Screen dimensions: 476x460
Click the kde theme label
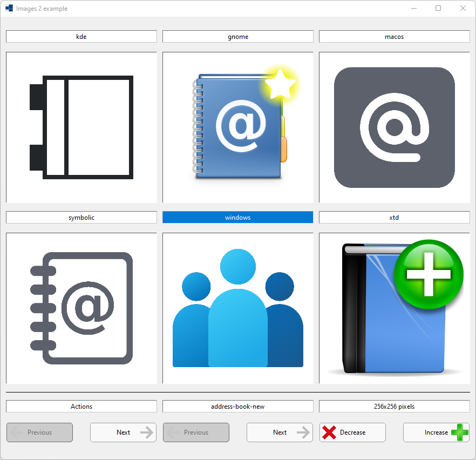pos(81,37)
